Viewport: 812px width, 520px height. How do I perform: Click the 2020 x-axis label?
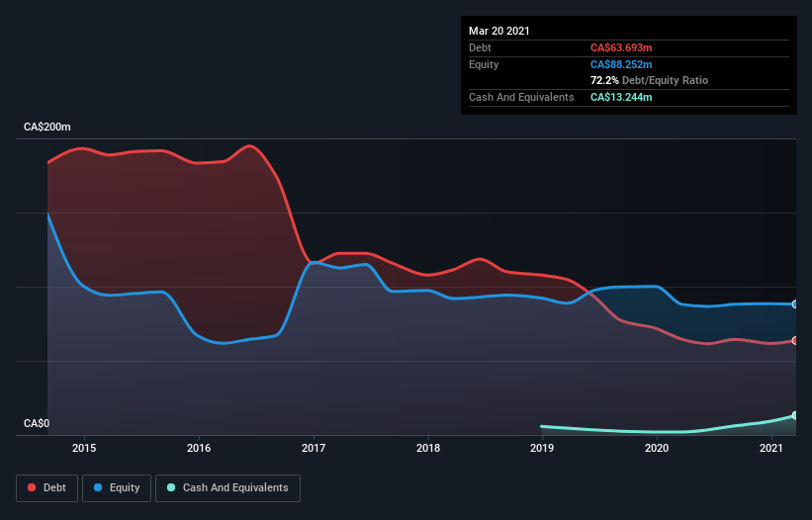[x=657, y=448]
